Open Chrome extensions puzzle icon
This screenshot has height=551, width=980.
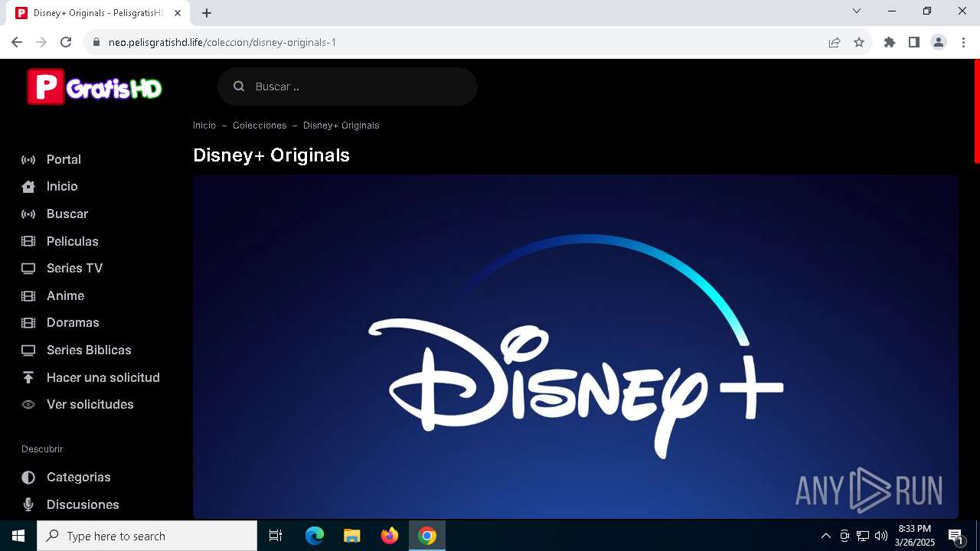[x=890, y=42]
